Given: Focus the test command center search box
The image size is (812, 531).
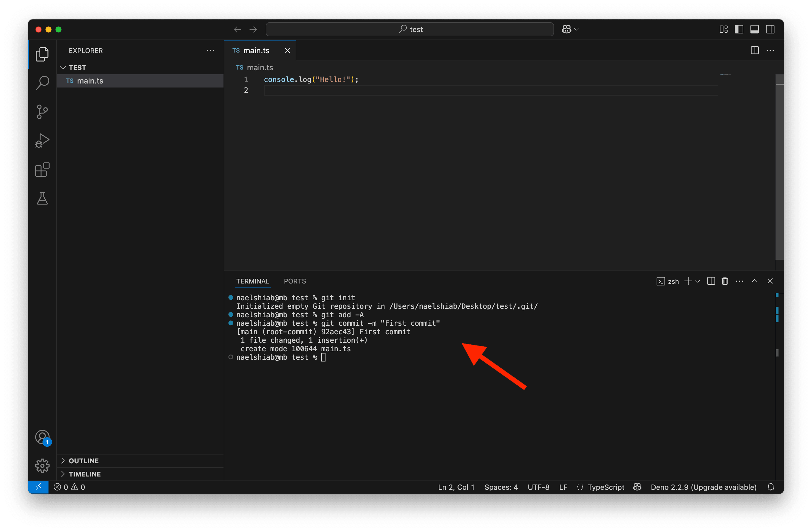Looking at the screenshot, I should (x=409, y=30).
